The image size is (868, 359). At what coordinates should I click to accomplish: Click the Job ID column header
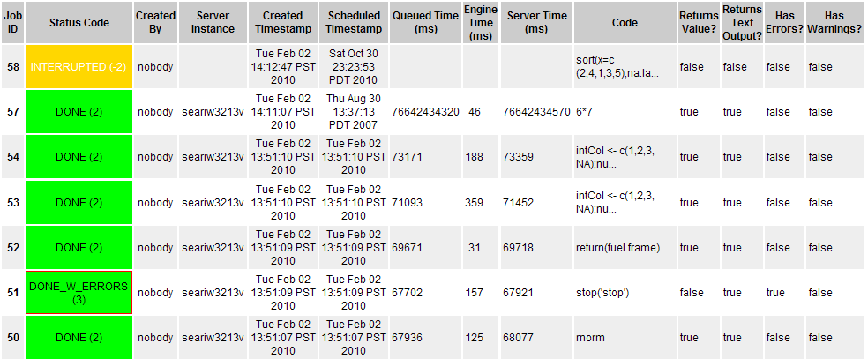[x=13, y=22]
